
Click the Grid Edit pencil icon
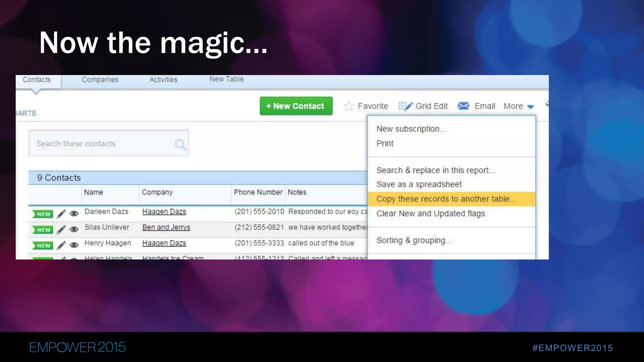(x=405, y=106)
